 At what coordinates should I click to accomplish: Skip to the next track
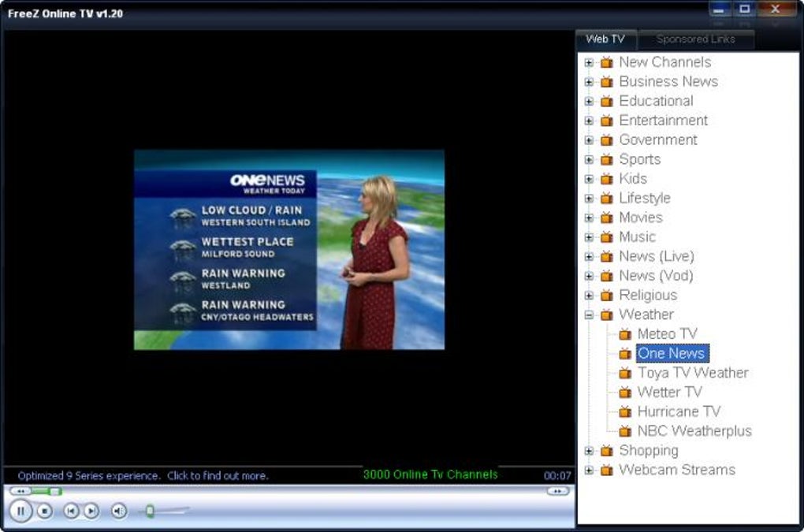click(91, 511)
